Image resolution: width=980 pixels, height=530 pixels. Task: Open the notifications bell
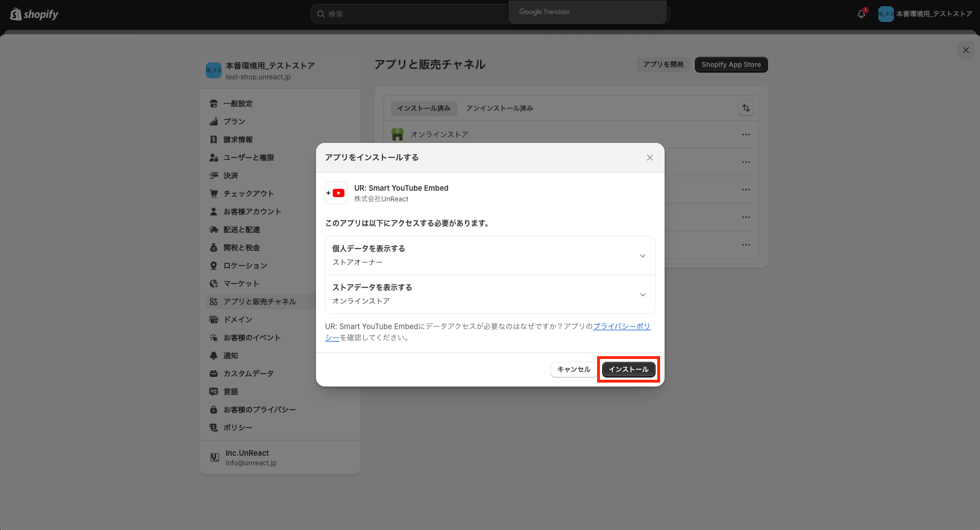[x=861, y=14]
